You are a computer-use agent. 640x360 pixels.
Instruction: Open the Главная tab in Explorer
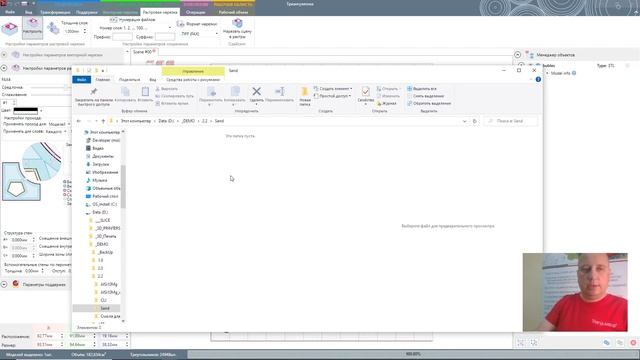[x=102, y=80]
